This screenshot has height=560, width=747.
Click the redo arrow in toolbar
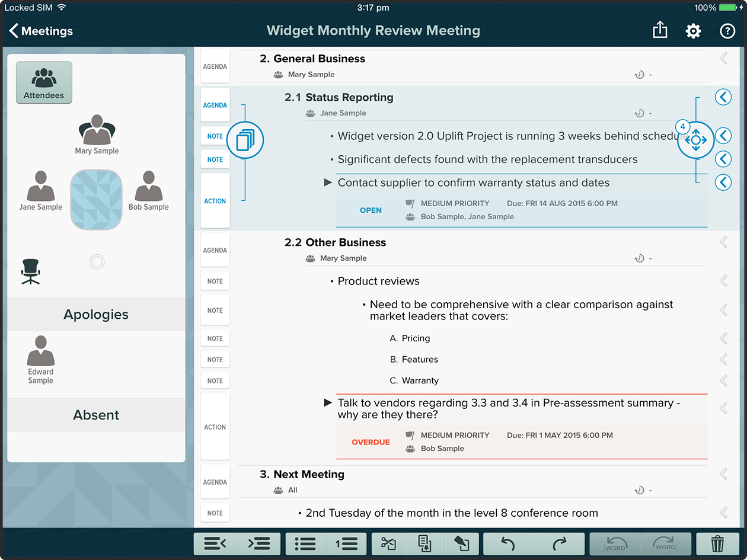coord(559,543)
